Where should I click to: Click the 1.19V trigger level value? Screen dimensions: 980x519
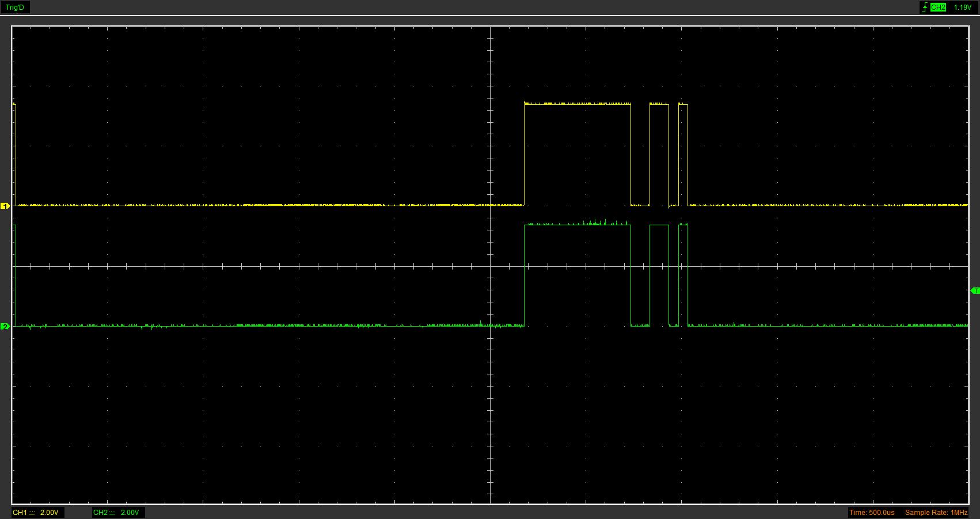[962, 7]
